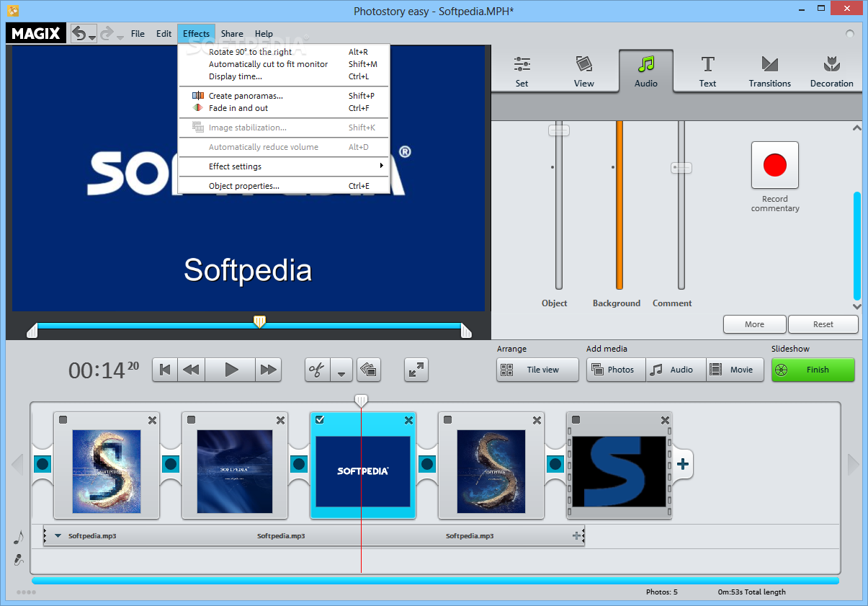This screenshot has height=606, width=868.
Task: Click transition icon between first and second slides
Action: click(x=171, y=464)
